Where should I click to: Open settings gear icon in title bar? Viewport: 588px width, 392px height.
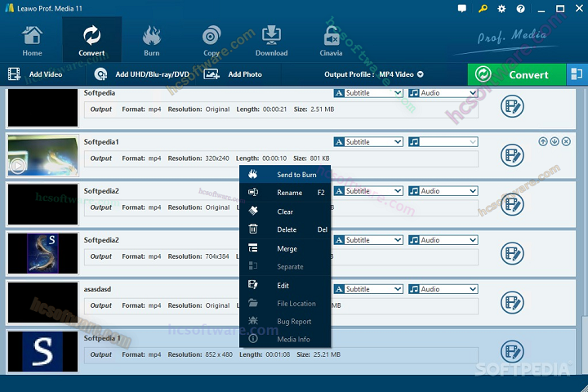point(501,8)
